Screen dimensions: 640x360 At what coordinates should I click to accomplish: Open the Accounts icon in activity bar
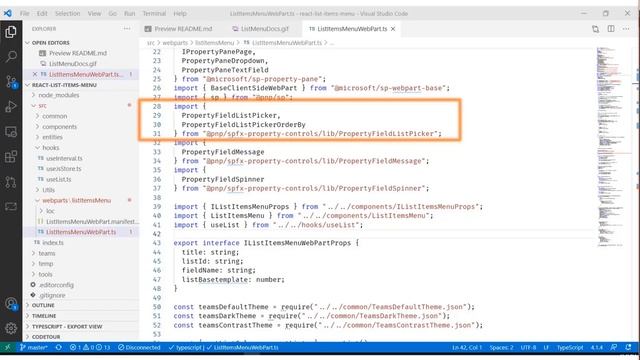click(x=11, y=304)
